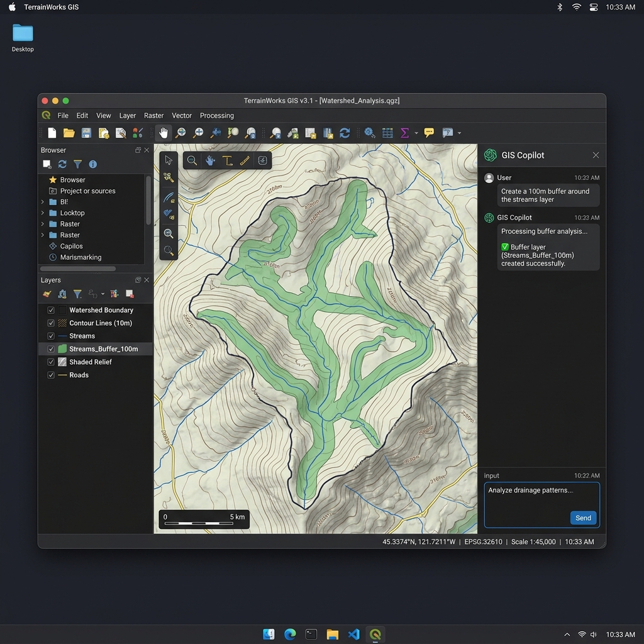Open the Raster menu
The image size is (644, 644).
[153, 116]
